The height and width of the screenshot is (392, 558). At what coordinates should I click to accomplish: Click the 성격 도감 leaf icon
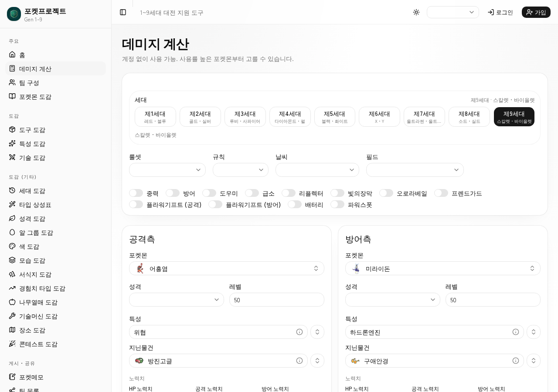coord(12,218)
